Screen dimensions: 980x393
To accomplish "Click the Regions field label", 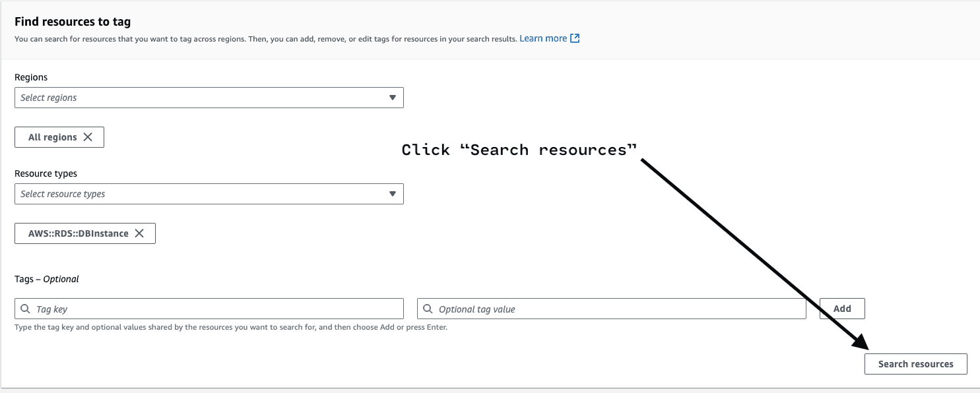I will (x=31, y=77).
